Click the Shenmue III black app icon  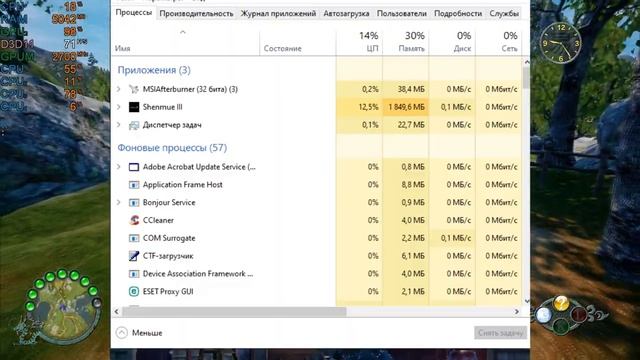[x=134, y=107]
